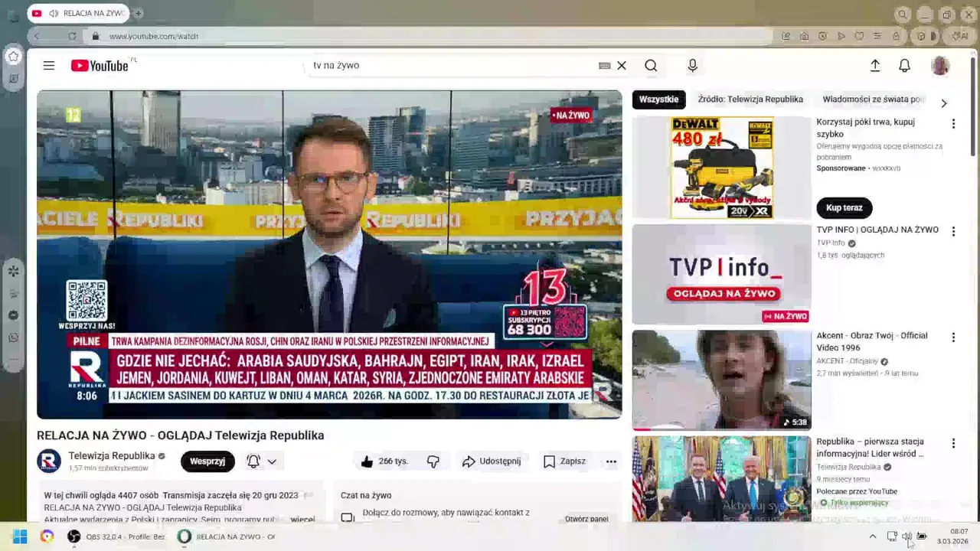
Task: Open the Akcent video thumbnail 5:38
Action: click(x=721, y=380)
